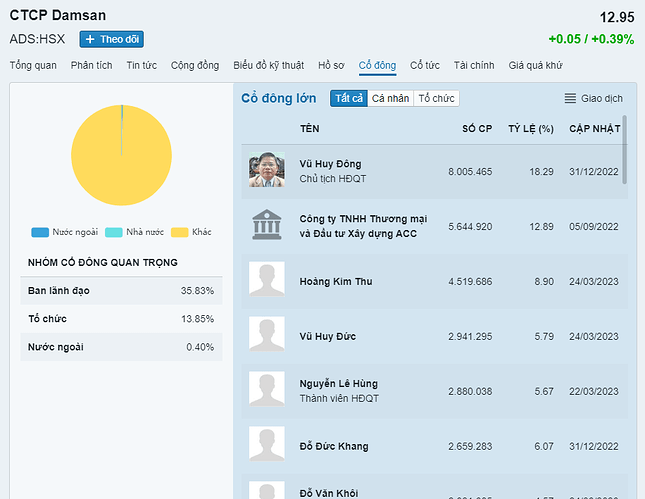Open the Vũ Huy Đông name link
The image size is (645, 499).
[330, 164]
